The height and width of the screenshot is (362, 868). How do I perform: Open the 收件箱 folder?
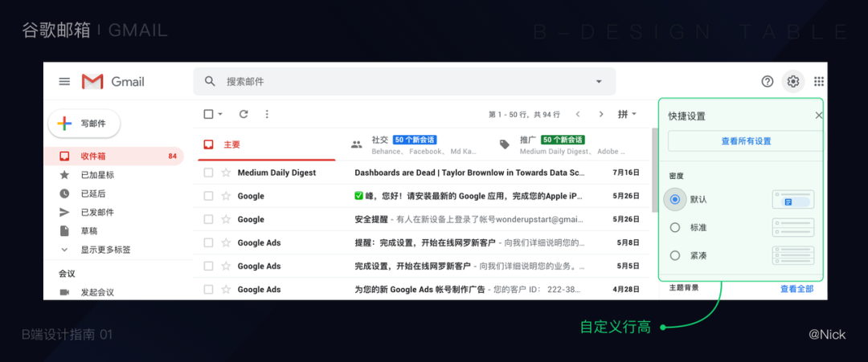[x=113, y=156]
